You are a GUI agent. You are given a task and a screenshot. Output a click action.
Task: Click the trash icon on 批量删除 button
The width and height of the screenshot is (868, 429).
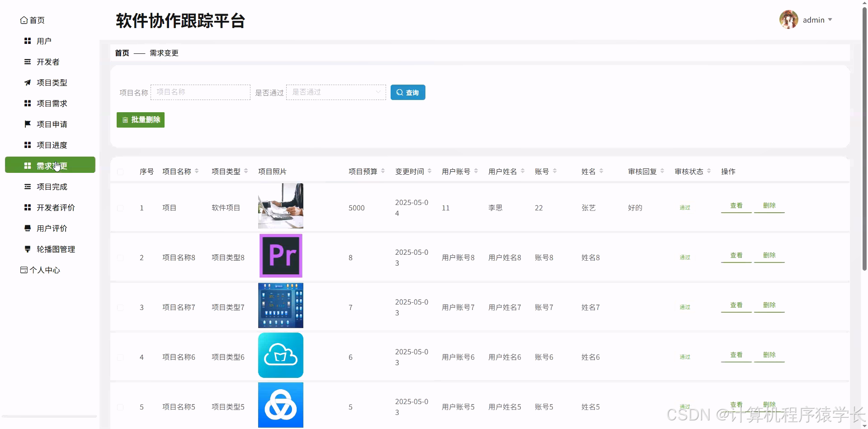125,119
